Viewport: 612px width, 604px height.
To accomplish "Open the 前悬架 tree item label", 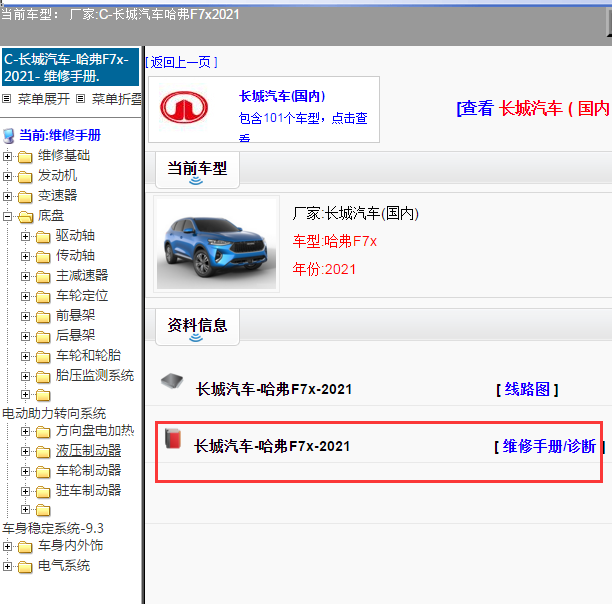I will 75,315.
